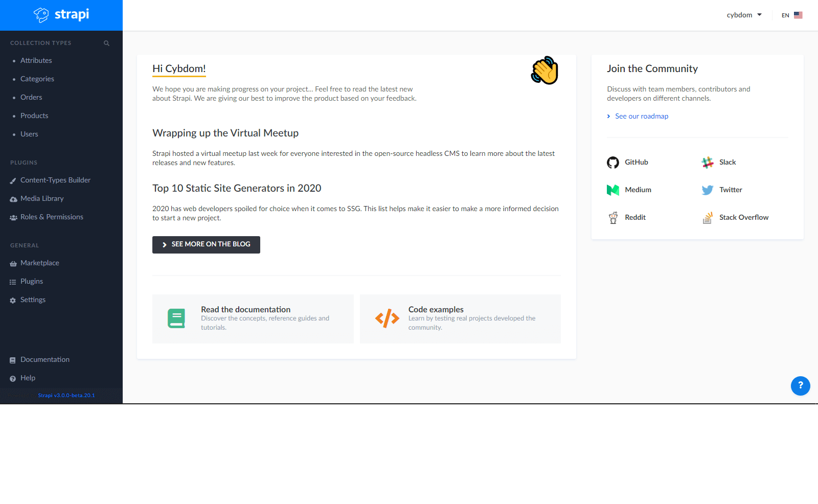Open Wrapping up the Virtual Meetup article
Viewport: 818px width, 504px height.
click(225, 133)
